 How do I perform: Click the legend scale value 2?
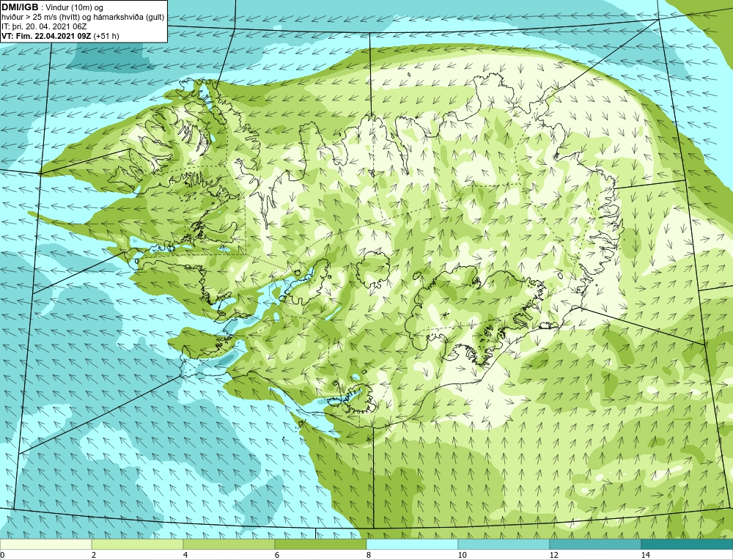pos(94,555)
